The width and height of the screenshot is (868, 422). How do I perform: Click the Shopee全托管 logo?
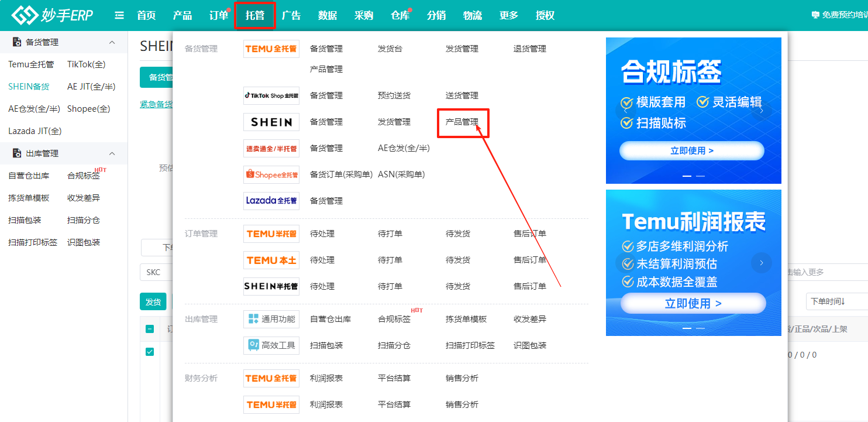point(271,174)
